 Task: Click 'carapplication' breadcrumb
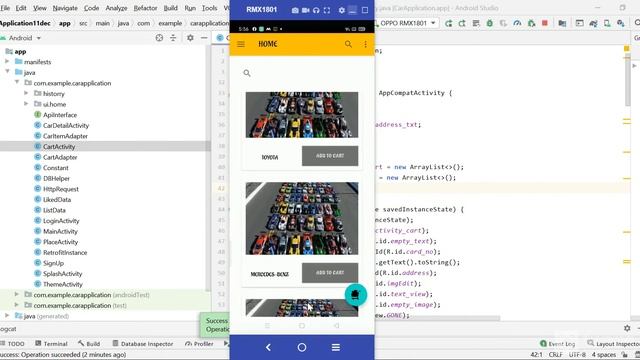click(209, 23)
